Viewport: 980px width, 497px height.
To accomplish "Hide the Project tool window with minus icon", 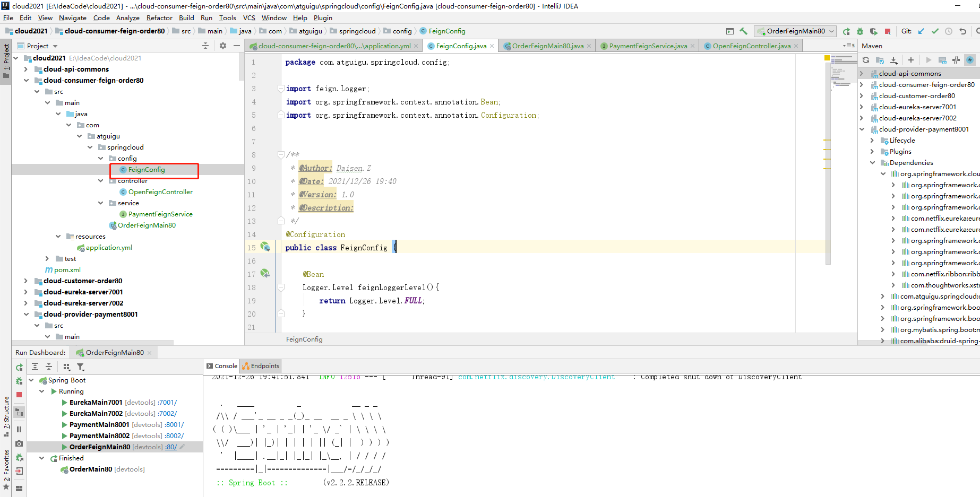I will click(x=237, y=46).
